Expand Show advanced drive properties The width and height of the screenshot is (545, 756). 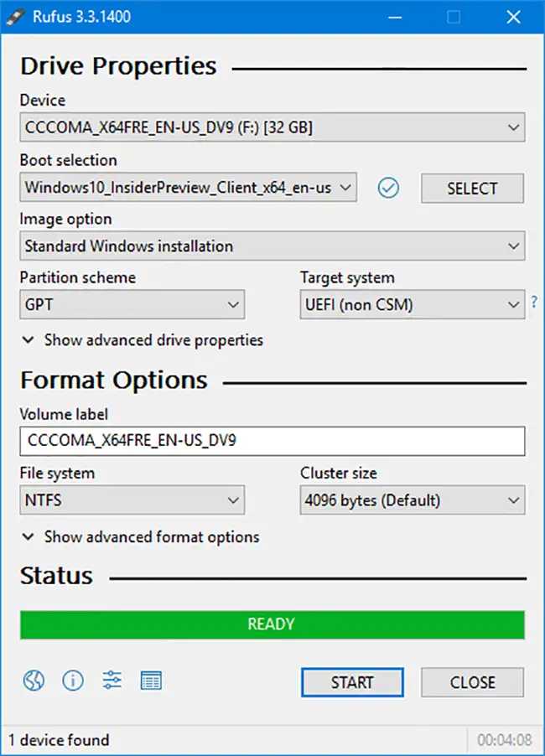click(x=143, y=340)
